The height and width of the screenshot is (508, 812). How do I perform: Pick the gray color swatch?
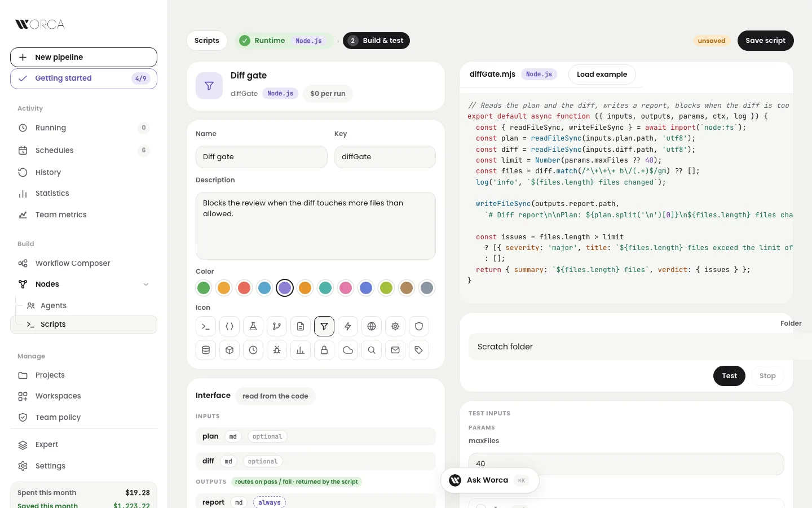click(x=427, y=288)
